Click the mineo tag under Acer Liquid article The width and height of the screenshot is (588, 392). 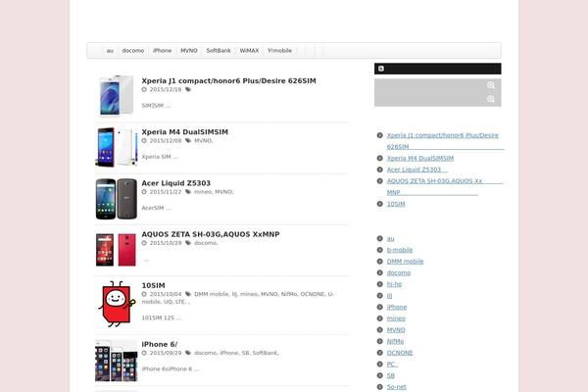[203, 192]
